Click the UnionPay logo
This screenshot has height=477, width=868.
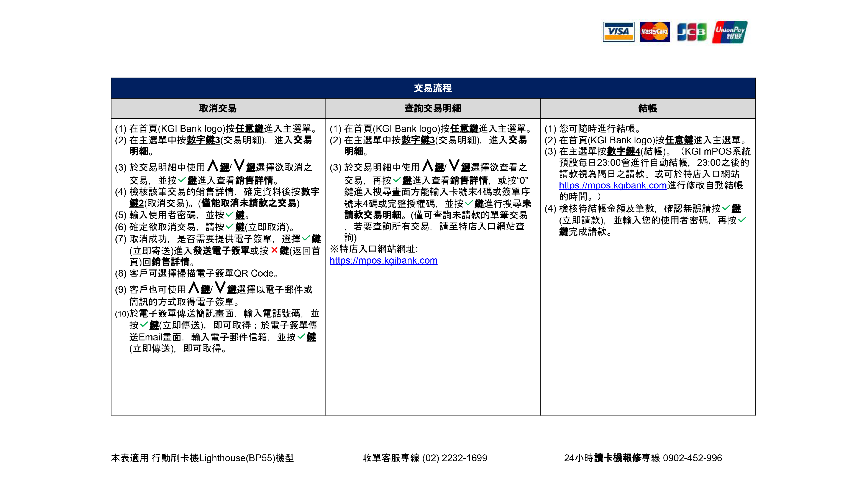730,32
